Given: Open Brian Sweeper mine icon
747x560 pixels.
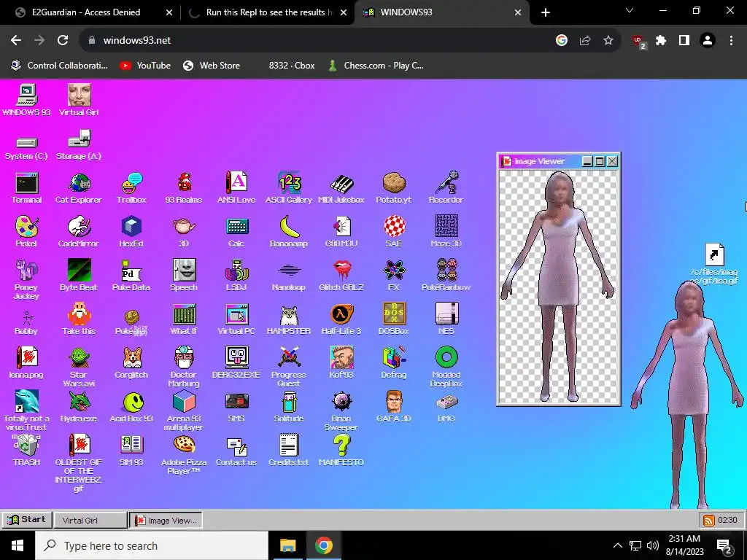Looking at the screenshot, I should (x=341, y=411).
